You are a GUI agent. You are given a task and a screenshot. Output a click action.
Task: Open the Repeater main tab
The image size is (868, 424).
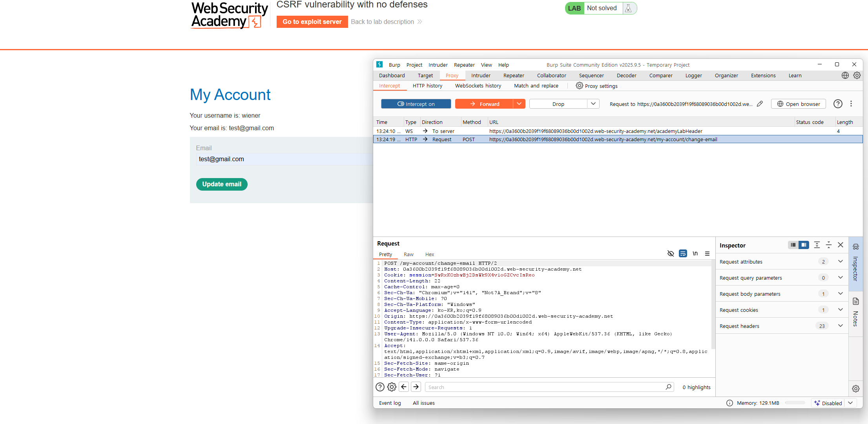point(514,75)
